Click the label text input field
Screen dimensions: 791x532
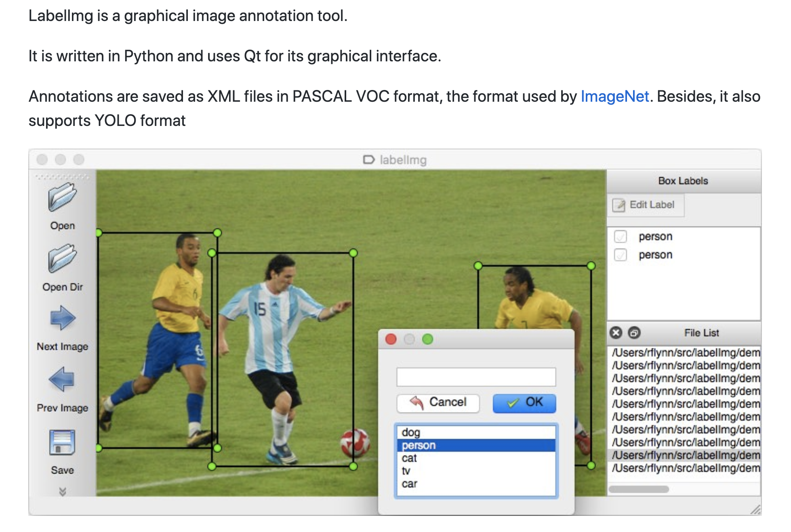click(x=476, y=377)
